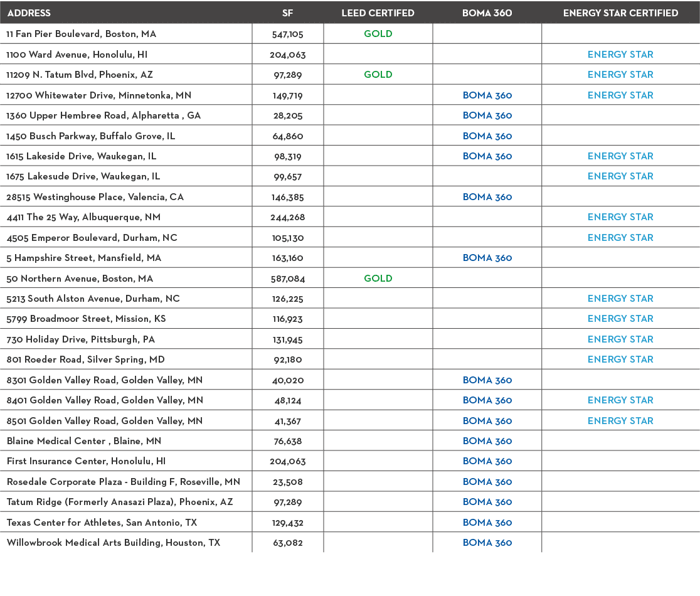Click the BOMA 360 column header
Image resolution: width=700 pixels, height=596 pixels.
[x=487, y=13]
